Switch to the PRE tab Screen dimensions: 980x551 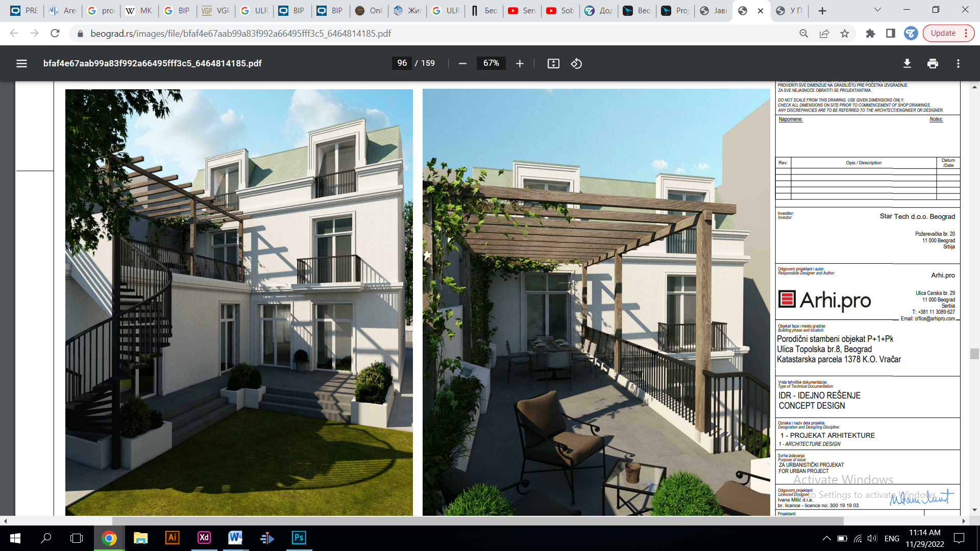tap(24, 11)
